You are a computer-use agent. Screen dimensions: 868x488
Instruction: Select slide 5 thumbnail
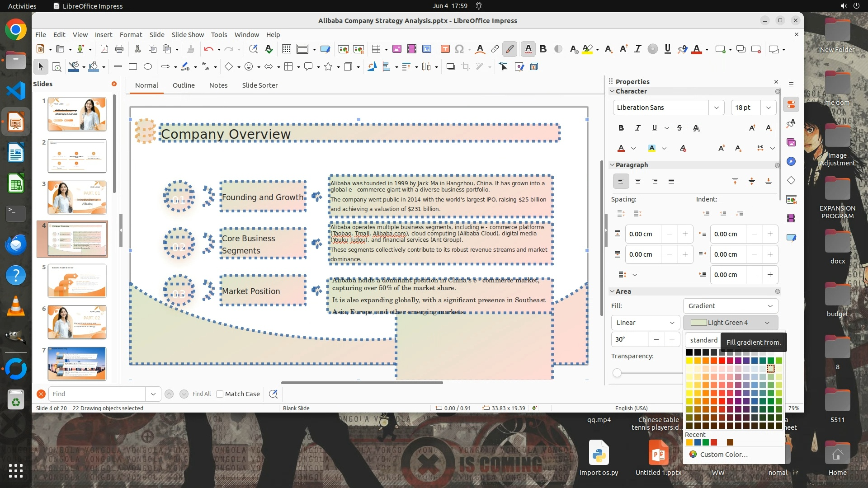(x=77, y=281)
